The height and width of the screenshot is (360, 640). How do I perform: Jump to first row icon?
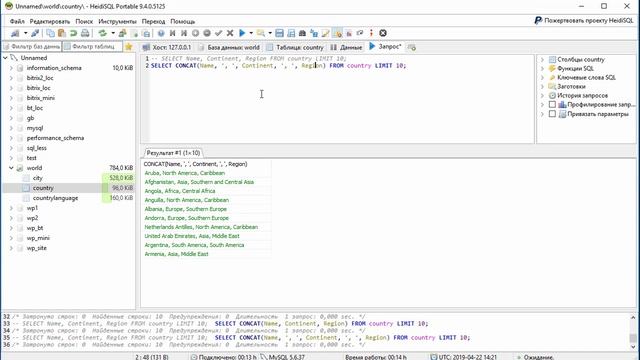pos(173,33)
